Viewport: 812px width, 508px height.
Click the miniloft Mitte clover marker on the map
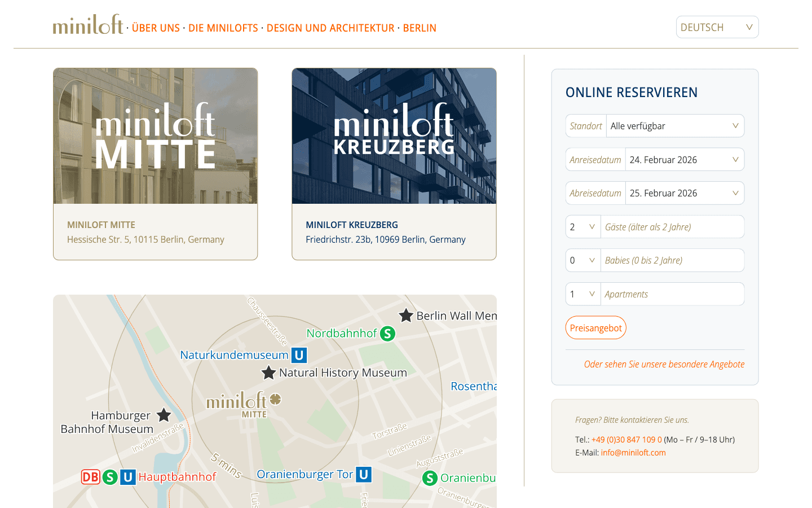pos(275,399)
